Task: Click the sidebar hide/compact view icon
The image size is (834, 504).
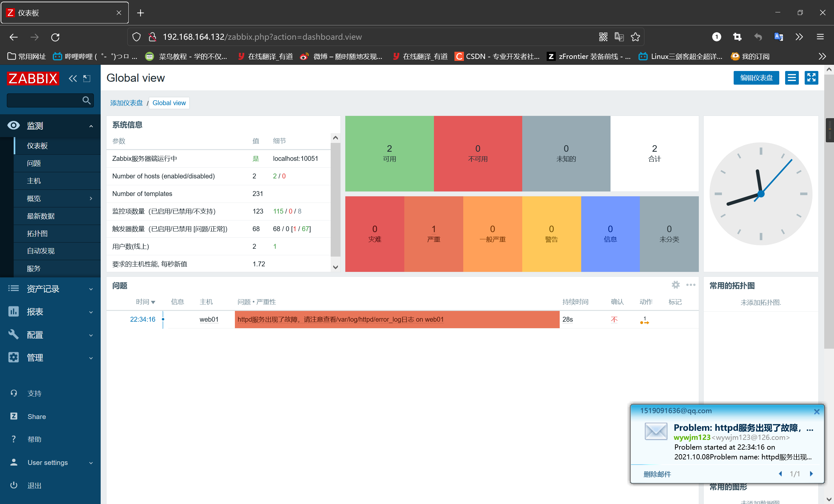Action: pyautogui.click(x=87, y=78)
